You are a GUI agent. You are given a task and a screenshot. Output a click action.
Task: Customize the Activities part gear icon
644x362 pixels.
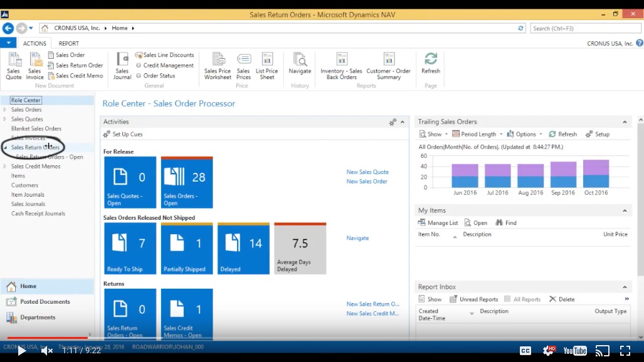393,122
